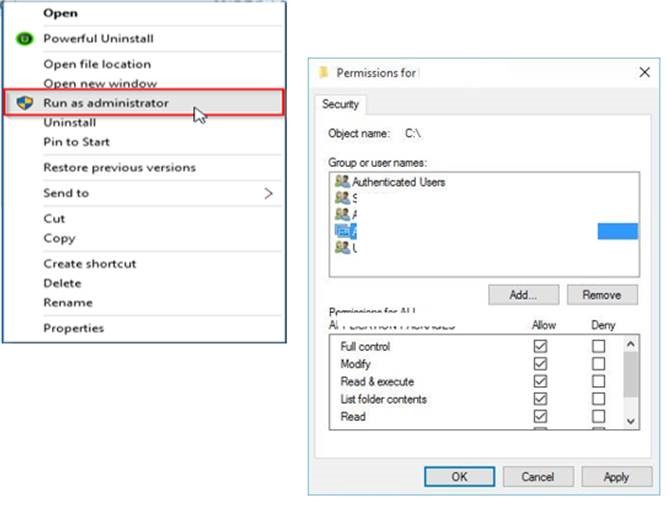The width and height of the screenshot is (670, 505).
Task: Click permissions list scroll up arrow
Action: pyautogui.click(x=630, y=344)
